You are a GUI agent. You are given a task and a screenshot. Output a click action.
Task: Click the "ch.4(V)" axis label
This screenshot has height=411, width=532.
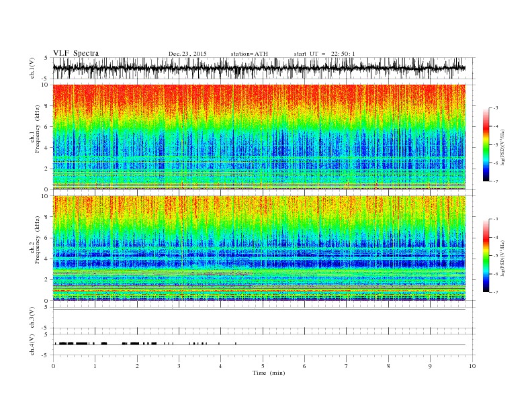[x=32, y=345]
